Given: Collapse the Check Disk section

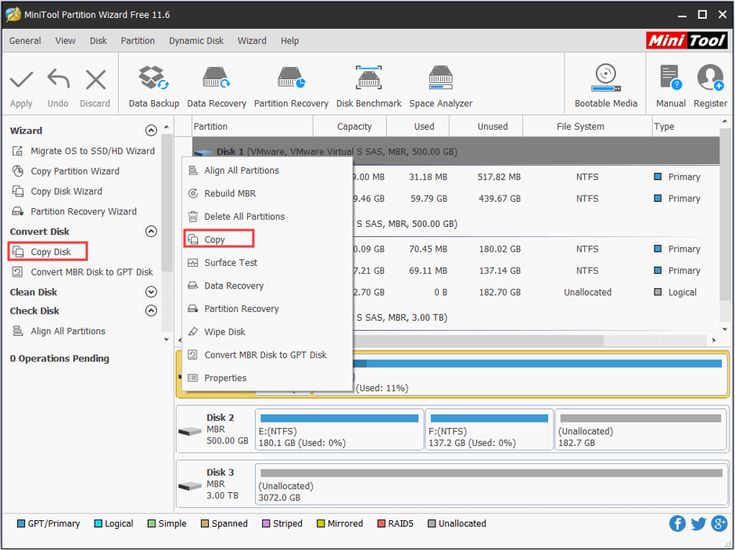Looking at the screenshot, I should pyautogui.click(x=151, y=310).
